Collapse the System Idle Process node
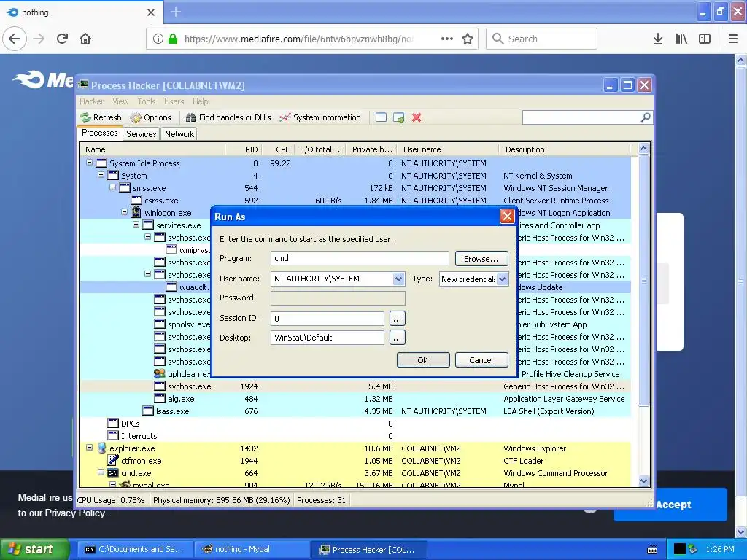The height and width of the screenshot is (560, 747). [x=89, y=163]
